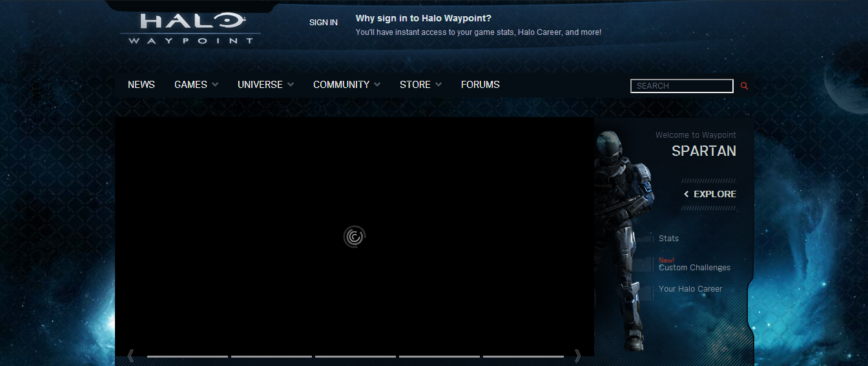Open the Stats link

668,239
